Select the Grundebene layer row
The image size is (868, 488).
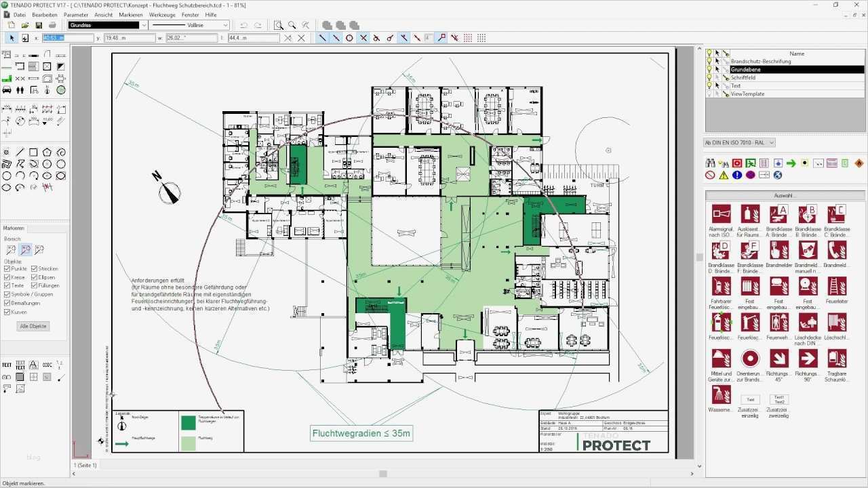tap(785, 70)
